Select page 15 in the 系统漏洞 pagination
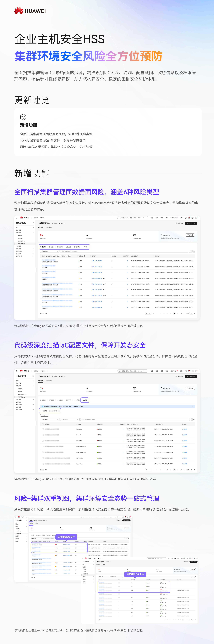214x644 pixels. click(x=178, y=313)
